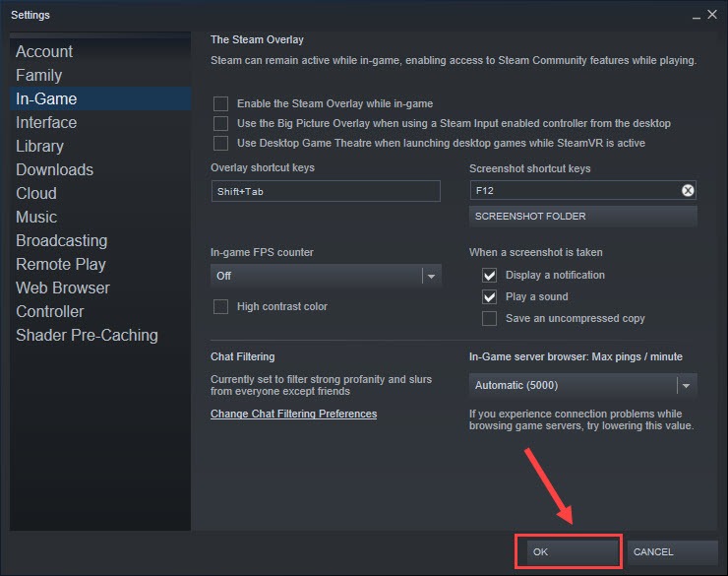Minimize the Settings window
The height and width of the screenshot is (576, 728).
tap(696, 16)
